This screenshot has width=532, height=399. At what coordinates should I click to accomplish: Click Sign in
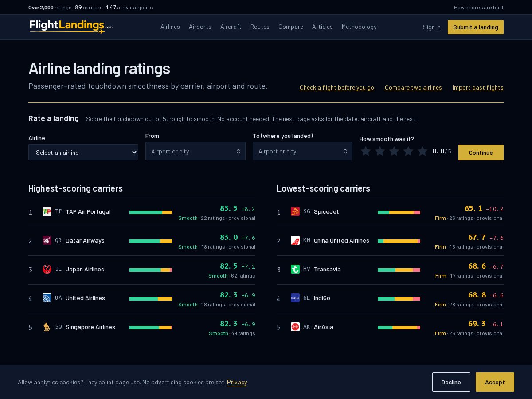tap(432, 27)
